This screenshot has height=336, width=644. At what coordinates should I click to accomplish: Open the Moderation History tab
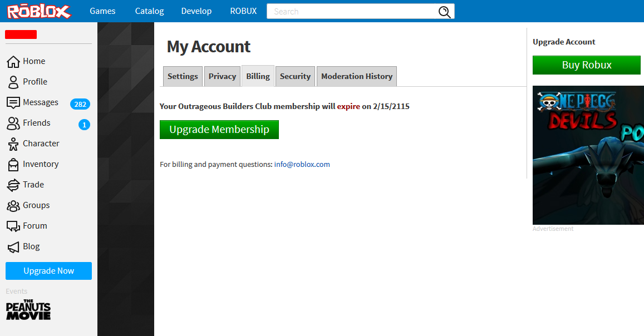(357, 76)
